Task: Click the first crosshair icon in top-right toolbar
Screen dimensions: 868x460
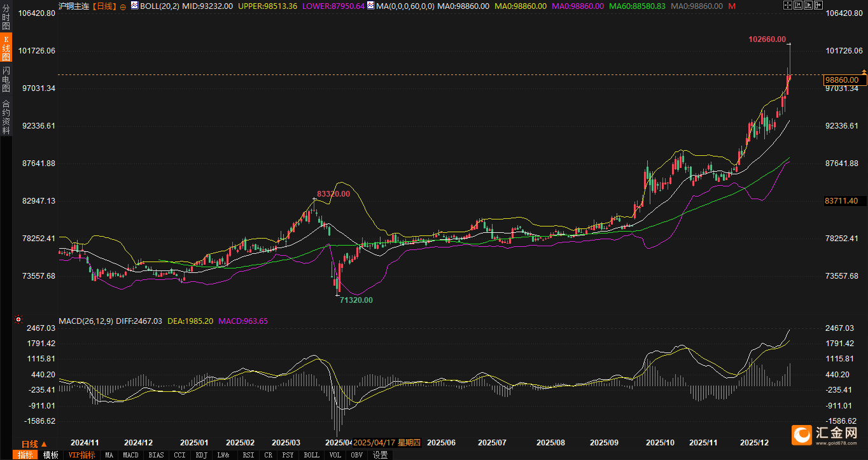Action: pyautogui.click(x=787, y=5)
